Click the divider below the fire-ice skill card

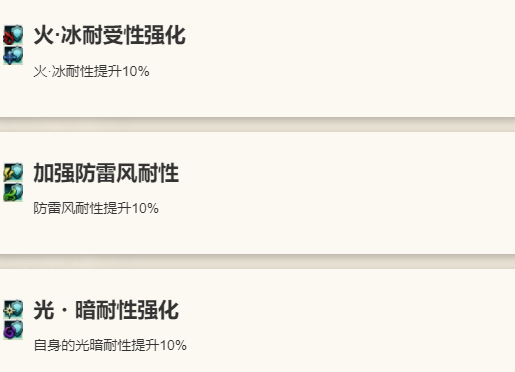(x=257, y=124)
